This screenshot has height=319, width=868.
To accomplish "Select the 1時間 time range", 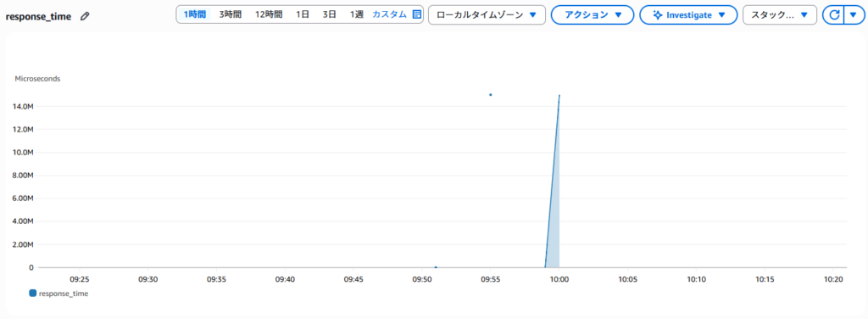I will (195, 15).
